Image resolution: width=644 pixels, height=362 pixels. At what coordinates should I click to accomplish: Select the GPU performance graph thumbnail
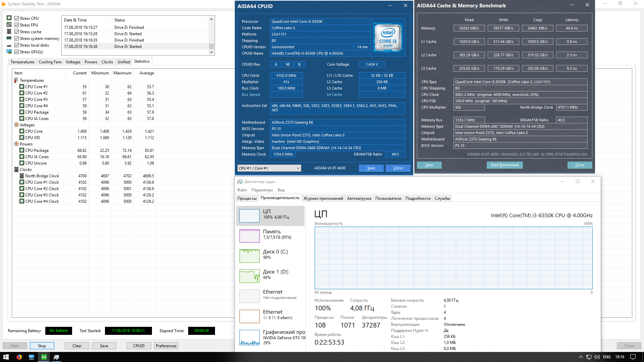coord(250,337)
